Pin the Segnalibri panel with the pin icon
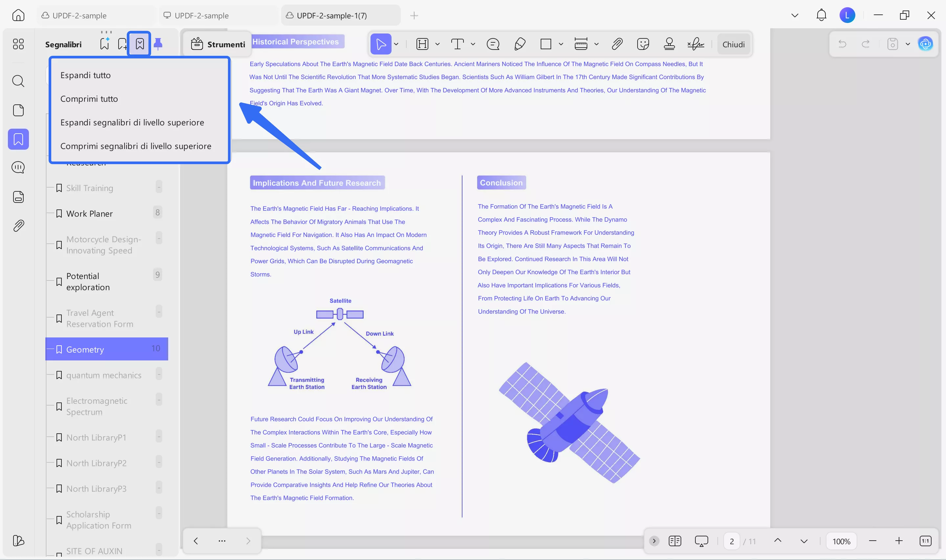 (x=158, y=44)
